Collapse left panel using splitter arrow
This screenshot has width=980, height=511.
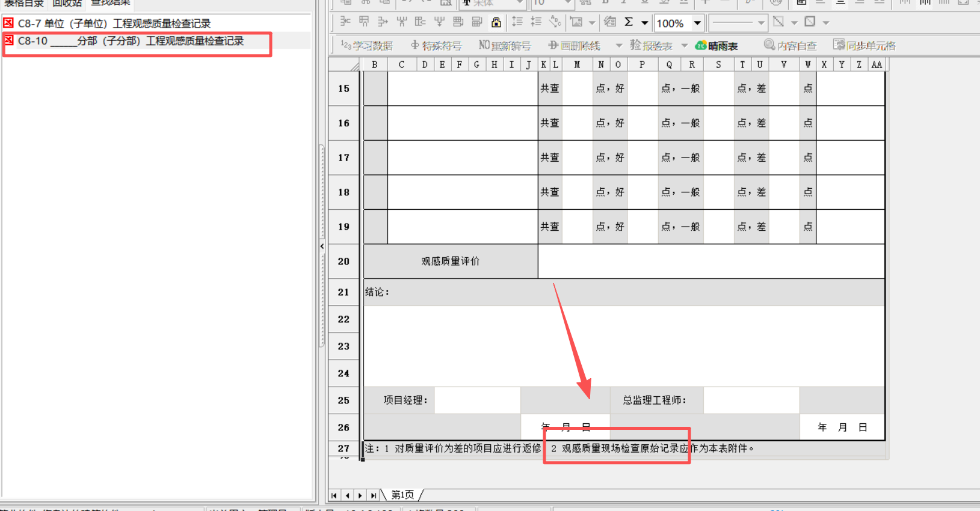pyautogui.click(x=322, y=246)
